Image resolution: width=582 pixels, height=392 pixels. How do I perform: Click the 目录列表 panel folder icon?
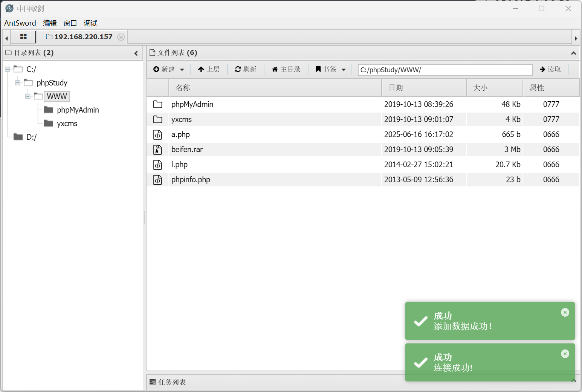[9, 53]
